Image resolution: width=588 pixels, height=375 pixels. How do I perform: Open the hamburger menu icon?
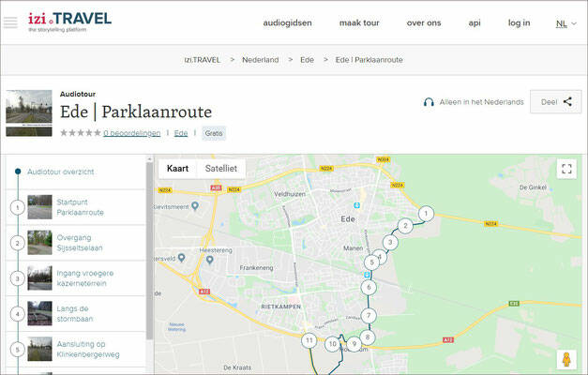point(10,22)
